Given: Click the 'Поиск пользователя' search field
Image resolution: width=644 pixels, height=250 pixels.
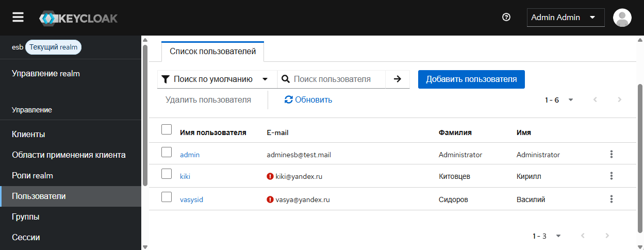Looking at the screenshot, I should coord(338,79).
